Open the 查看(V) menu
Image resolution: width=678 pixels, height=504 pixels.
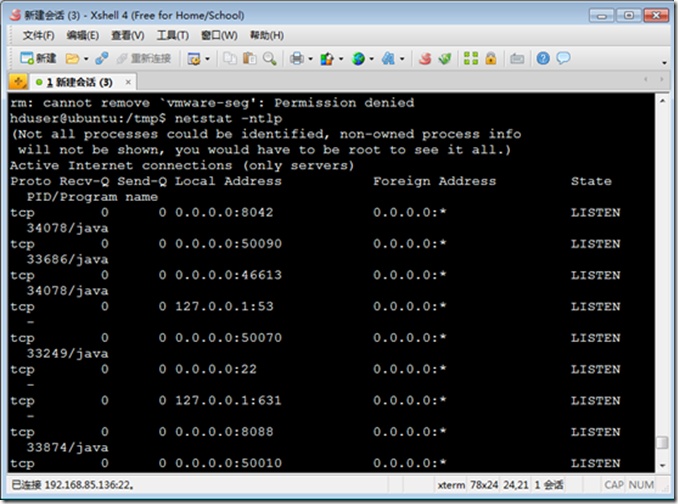click(128, 35)
